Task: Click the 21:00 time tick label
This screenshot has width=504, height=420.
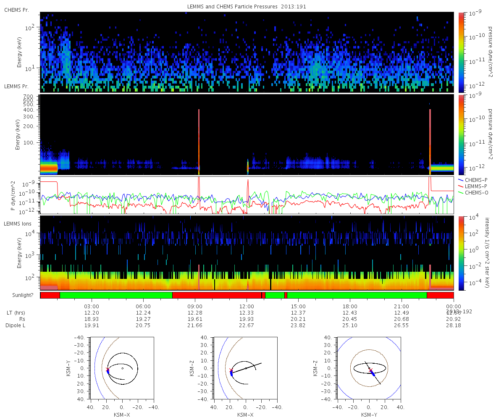Action: (402, 307)
